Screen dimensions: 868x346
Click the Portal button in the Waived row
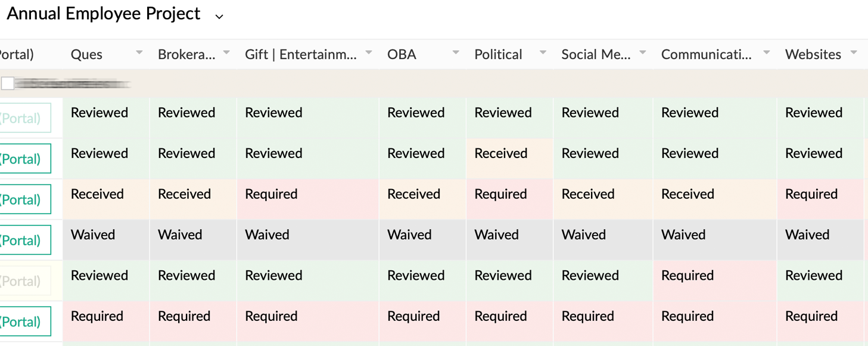24,240
